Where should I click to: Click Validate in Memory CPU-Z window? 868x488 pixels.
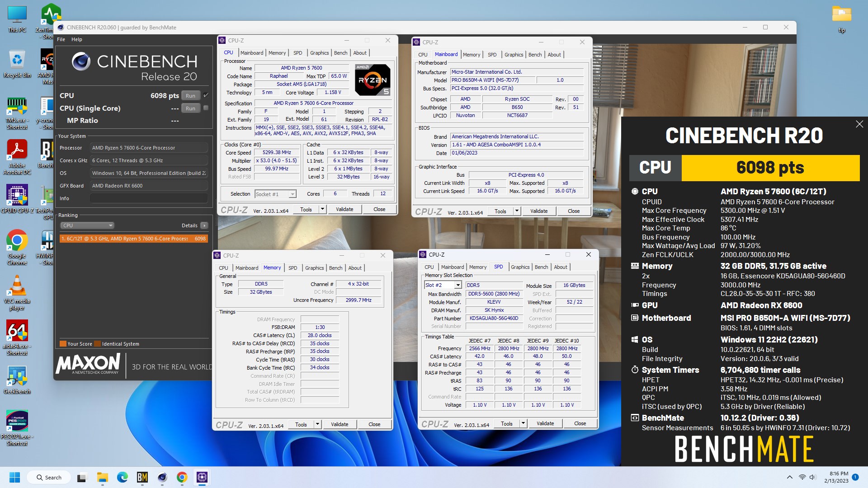340,424
